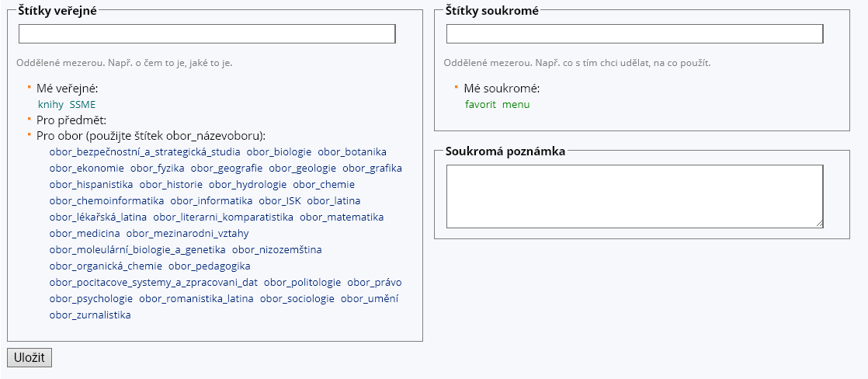
Task: Click the obor_matematika tag
Action: 342,217
